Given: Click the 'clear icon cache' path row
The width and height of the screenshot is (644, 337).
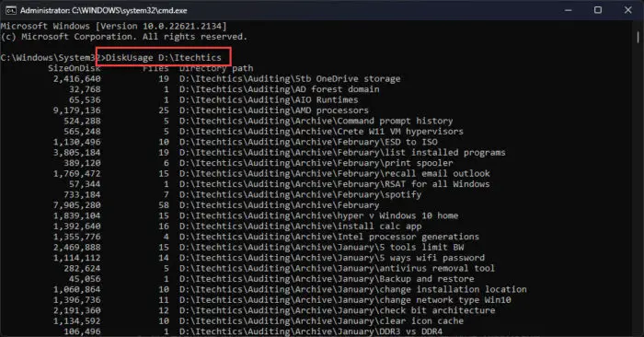Looking at the screenshot, I should pyautogui.click(x=322, y=321).
